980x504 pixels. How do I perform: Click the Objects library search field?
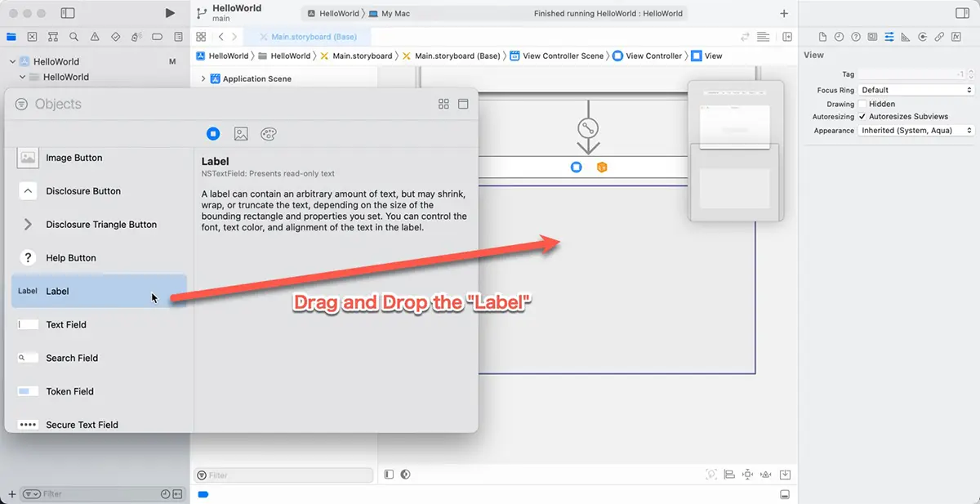click(x=220, y=104)
